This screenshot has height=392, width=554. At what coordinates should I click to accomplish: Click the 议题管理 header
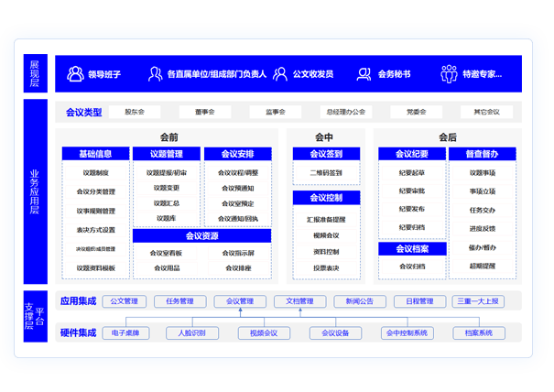click(166, 154)
